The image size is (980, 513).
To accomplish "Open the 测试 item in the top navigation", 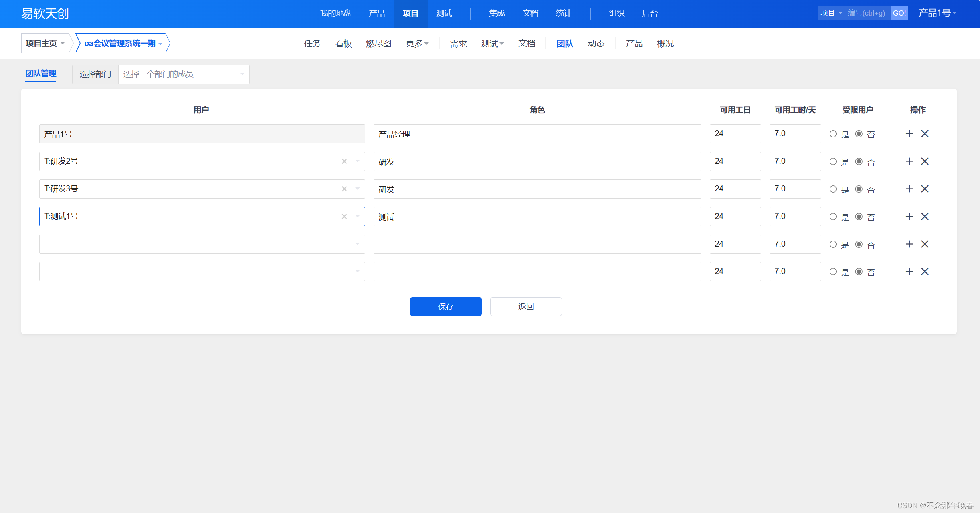I will [444, 14].
